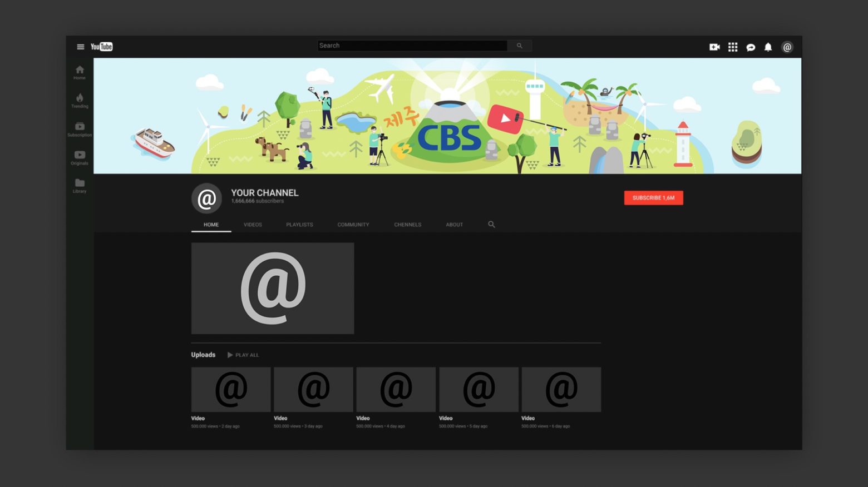The width and height of the screenshot is (868, 487).
Task: Click into the Search field
Action: coord(412,46)
